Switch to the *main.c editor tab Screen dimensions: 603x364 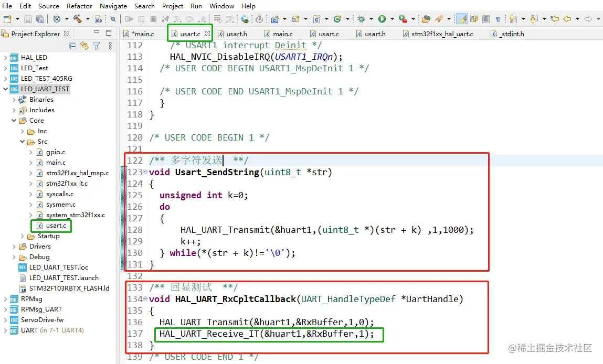click(x=139, y=34)
